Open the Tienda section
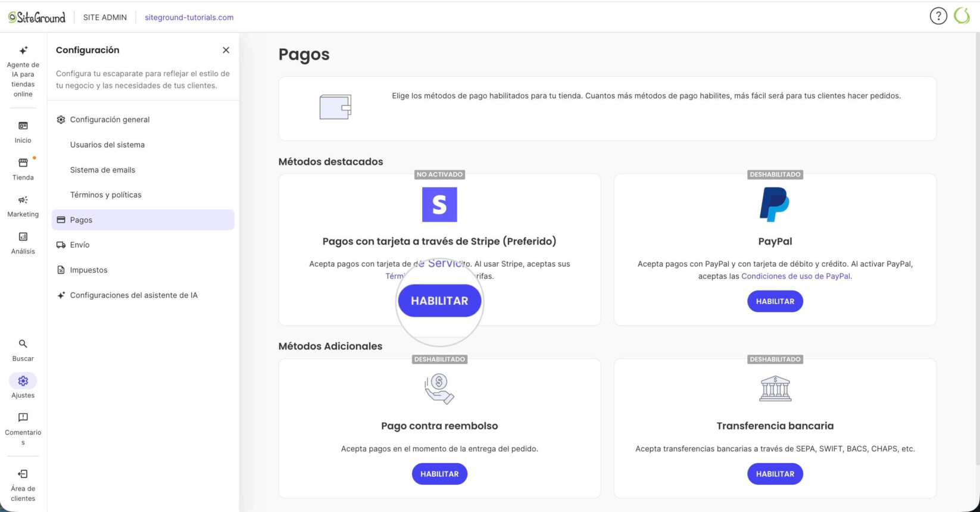The height and width of the screenshot is (512, 980). click(x=23, y=169)
